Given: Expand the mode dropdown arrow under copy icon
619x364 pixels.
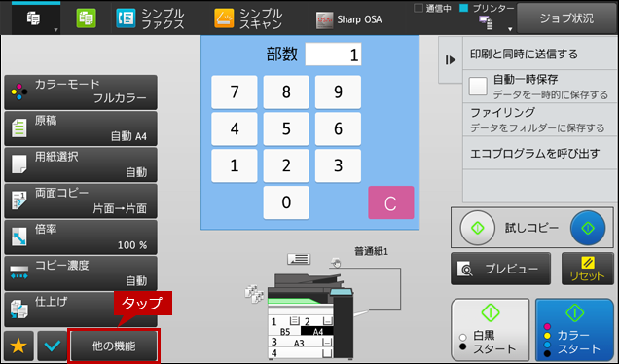Looking at the screenshot, I should pyautogui.click(x=55, y=30).
